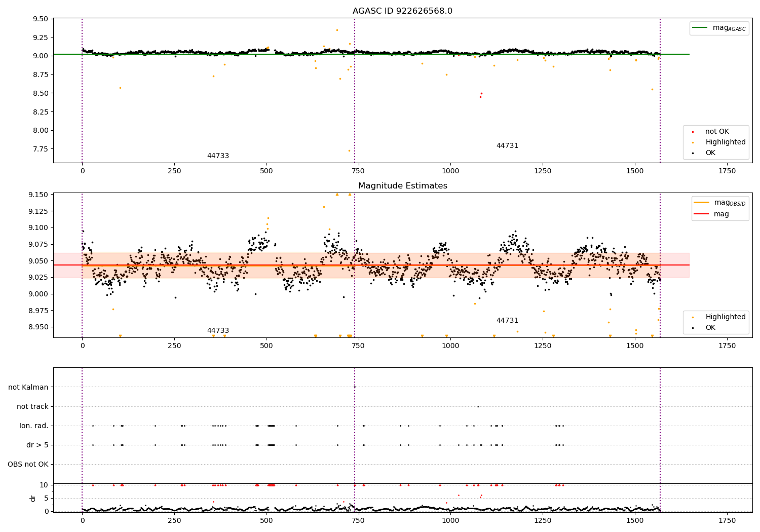Click the 'dr > 5' y-axis label
Image resolution: width=760 pixels, height=532 pixels.
point(37,445)
